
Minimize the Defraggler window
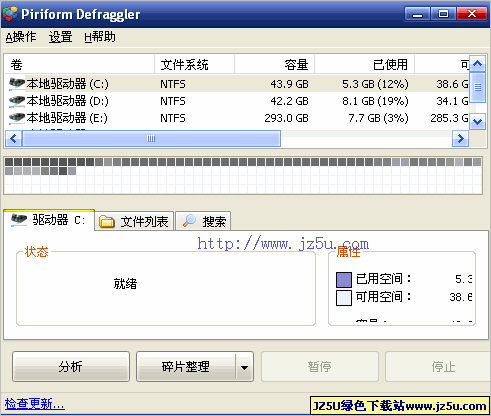pos(417,14)
